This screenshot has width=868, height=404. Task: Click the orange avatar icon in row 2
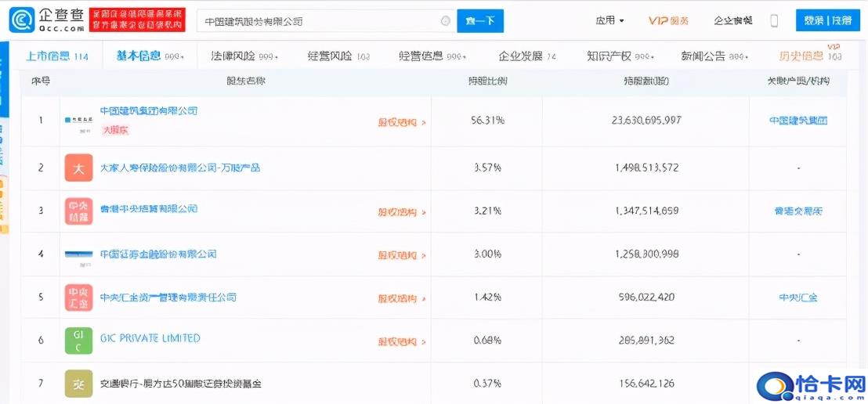coord(78,168)
